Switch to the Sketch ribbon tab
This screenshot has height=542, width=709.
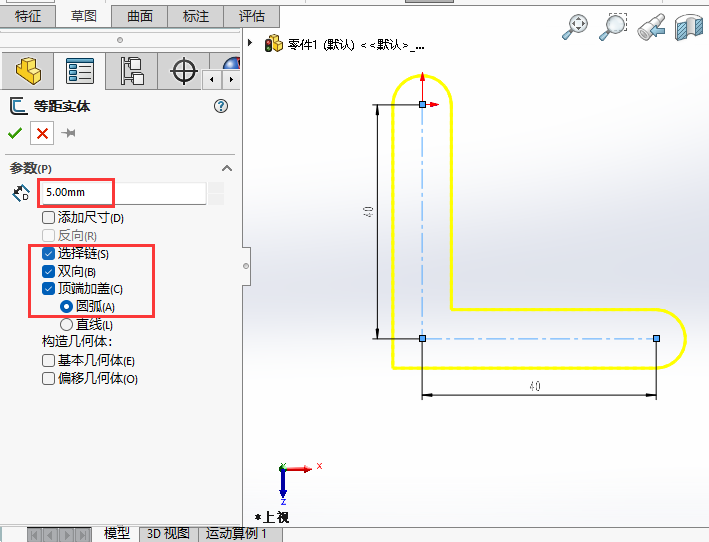point(84,16)
